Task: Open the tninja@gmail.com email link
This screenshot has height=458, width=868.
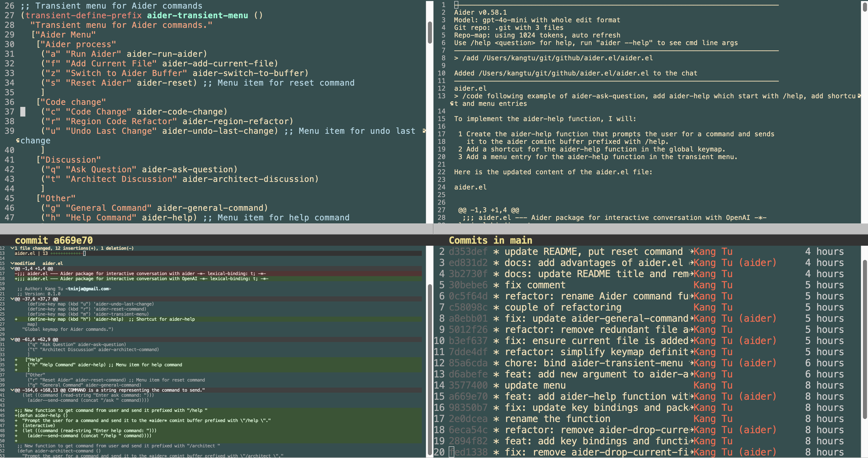Action: tap(88, 289)
